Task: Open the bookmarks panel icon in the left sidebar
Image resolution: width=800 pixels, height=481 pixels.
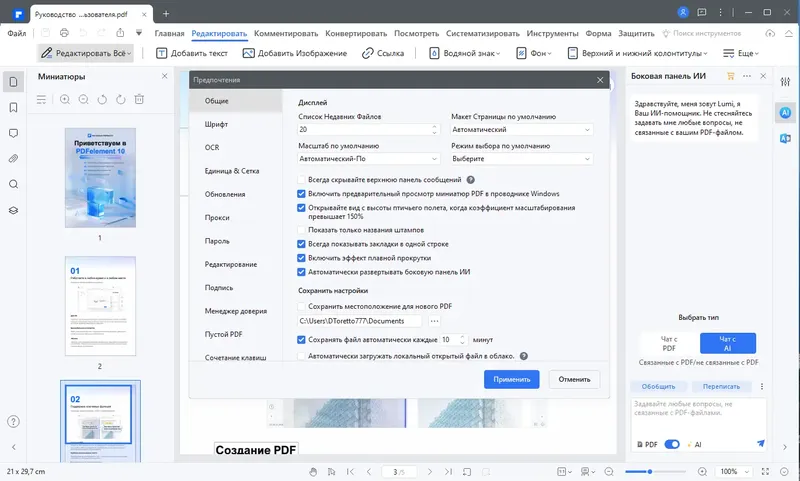Action: tap(14, 108)
